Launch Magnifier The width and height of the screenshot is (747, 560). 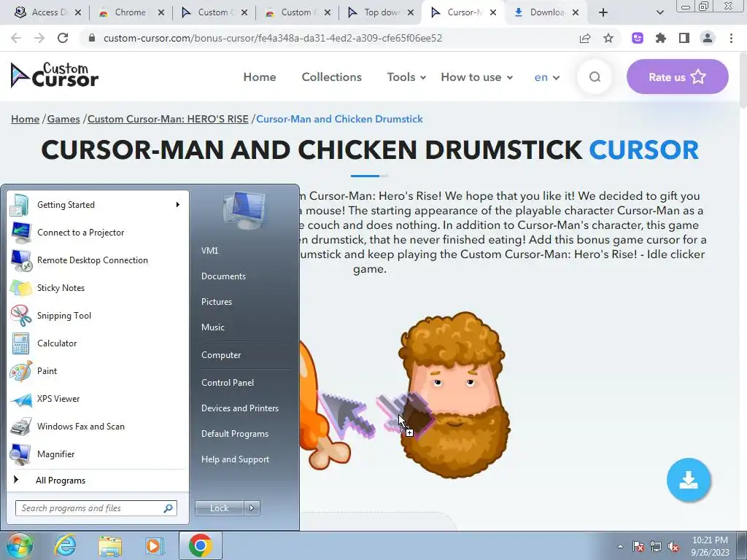click(x=98, y=454)
